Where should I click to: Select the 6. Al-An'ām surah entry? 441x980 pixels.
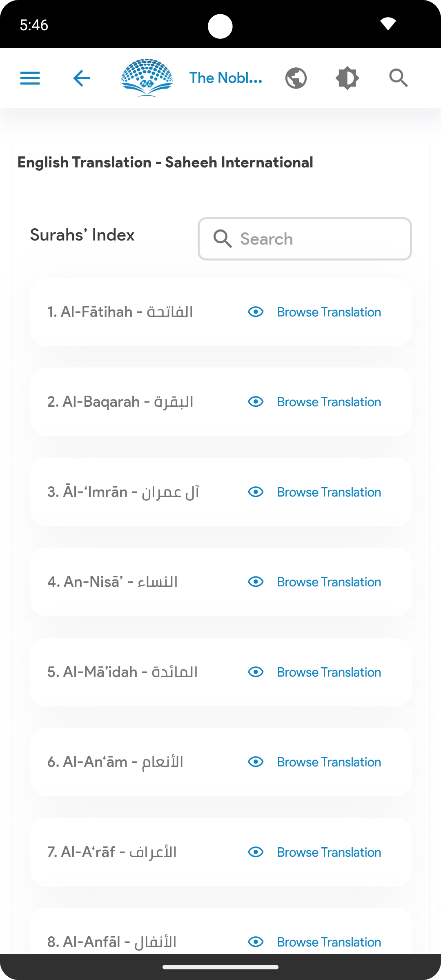coord(115,762)
